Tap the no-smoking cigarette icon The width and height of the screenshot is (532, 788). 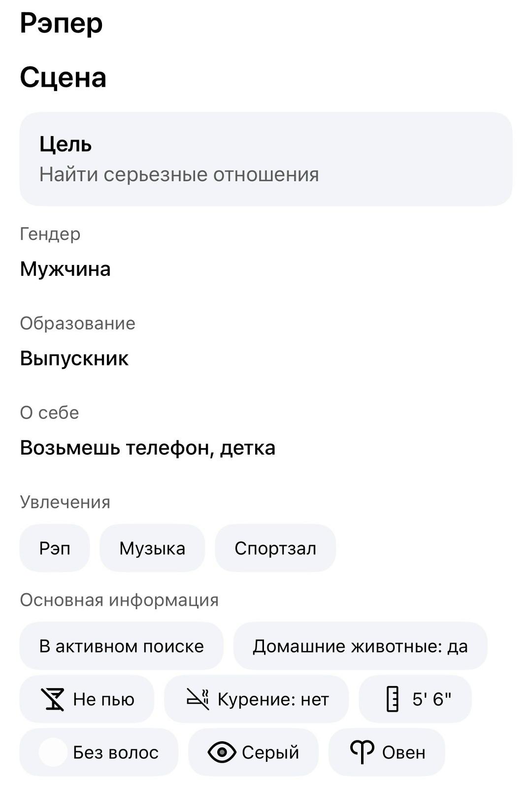[198, 699]
